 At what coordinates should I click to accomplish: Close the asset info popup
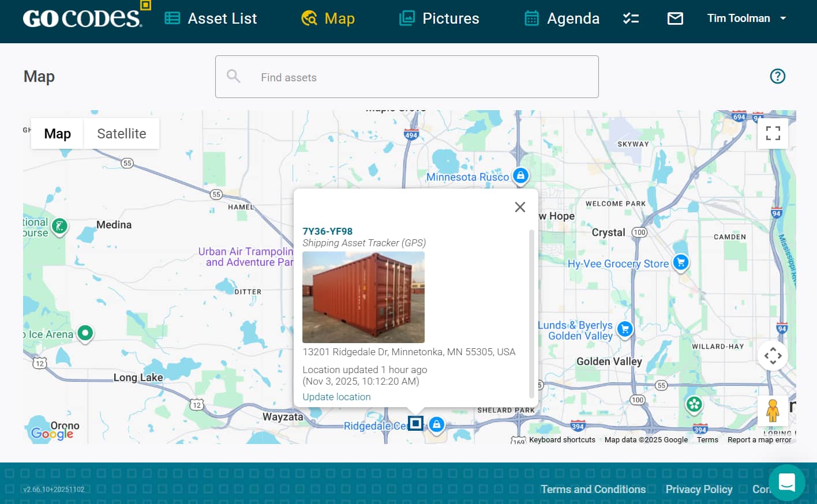pos(520,207)
